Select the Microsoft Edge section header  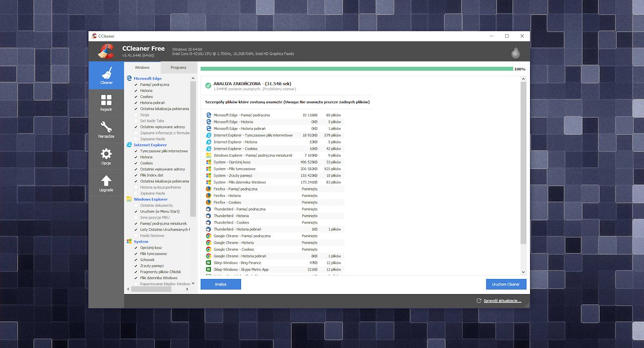click(147, 79)
